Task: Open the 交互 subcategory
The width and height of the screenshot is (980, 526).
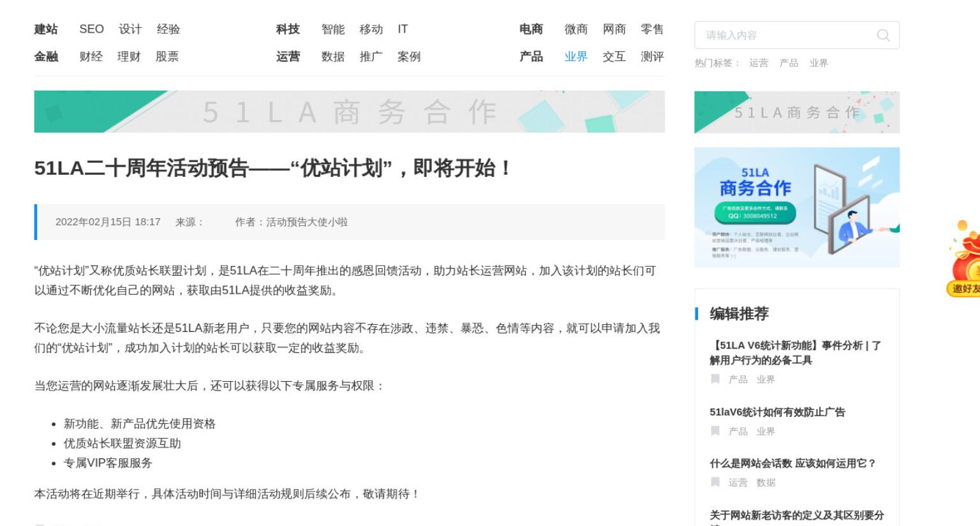Action: (x=614, y=57)
